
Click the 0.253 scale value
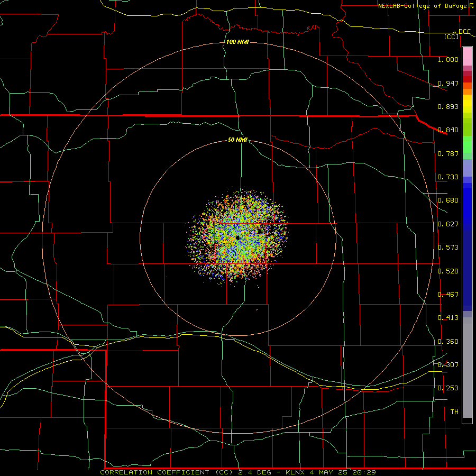click(x=448, y=388)
